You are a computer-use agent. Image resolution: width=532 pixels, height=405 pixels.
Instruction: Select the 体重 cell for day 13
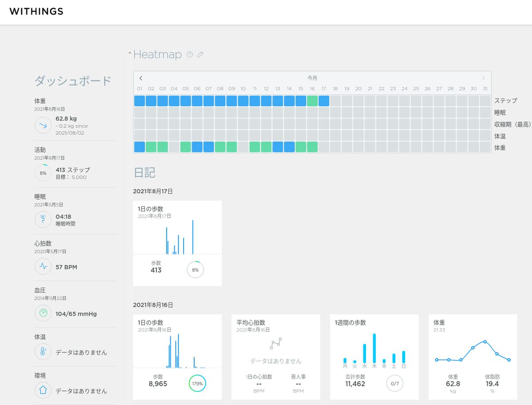click(x=278, y=147)
